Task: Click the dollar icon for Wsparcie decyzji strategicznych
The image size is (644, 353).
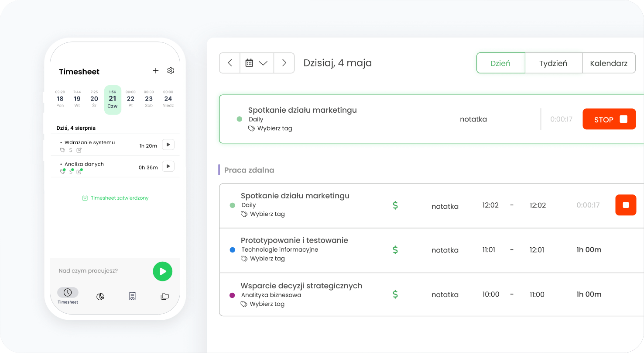Action: coord(395,294)
